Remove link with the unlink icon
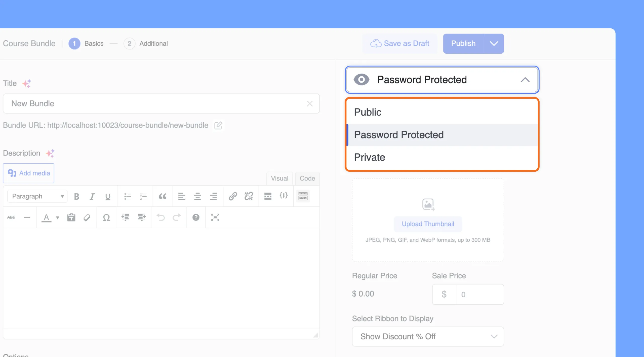Screen dimensions: 644x357 click(249, 196)
